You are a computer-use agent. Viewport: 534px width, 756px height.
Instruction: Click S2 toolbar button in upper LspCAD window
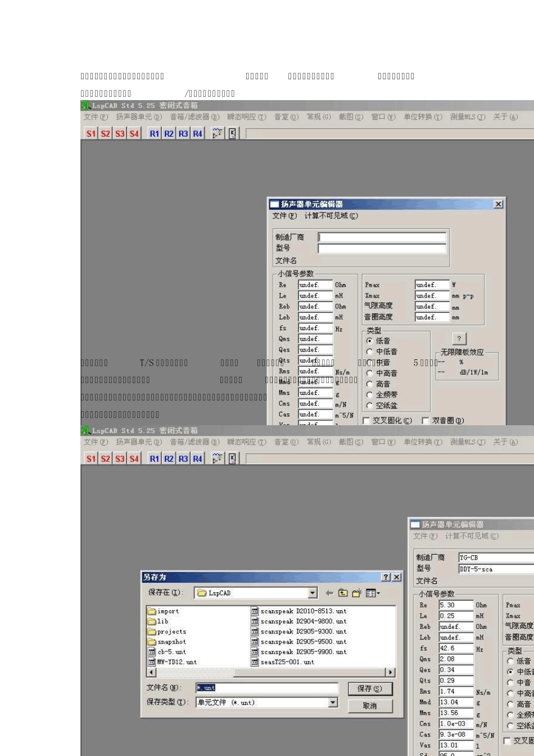pyautogui.click(x=106, y=133)
